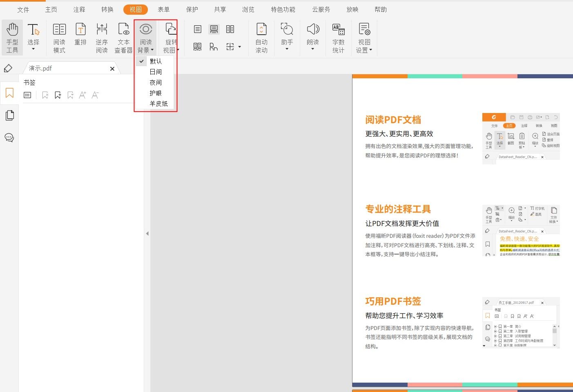The image size is (573, 392).
Task: Switch to continuous page layout icon
Action: (x=214, y=29)
